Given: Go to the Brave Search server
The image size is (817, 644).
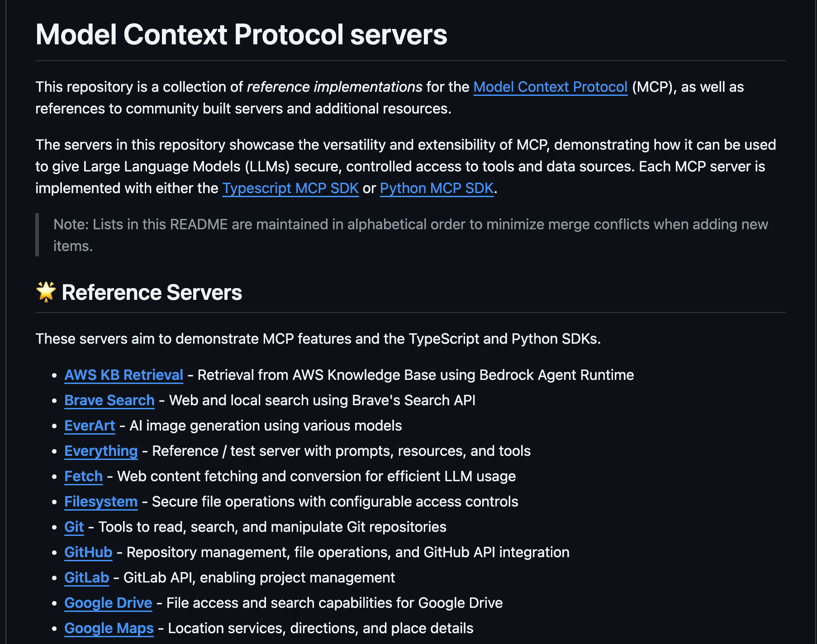Looking at the screenshot, I should 109,400.
